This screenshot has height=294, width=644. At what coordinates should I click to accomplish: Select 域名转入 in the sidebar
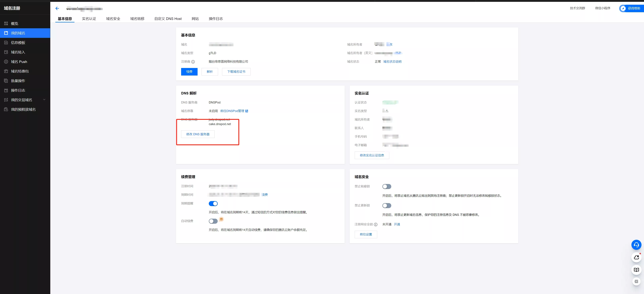(18, 52)
